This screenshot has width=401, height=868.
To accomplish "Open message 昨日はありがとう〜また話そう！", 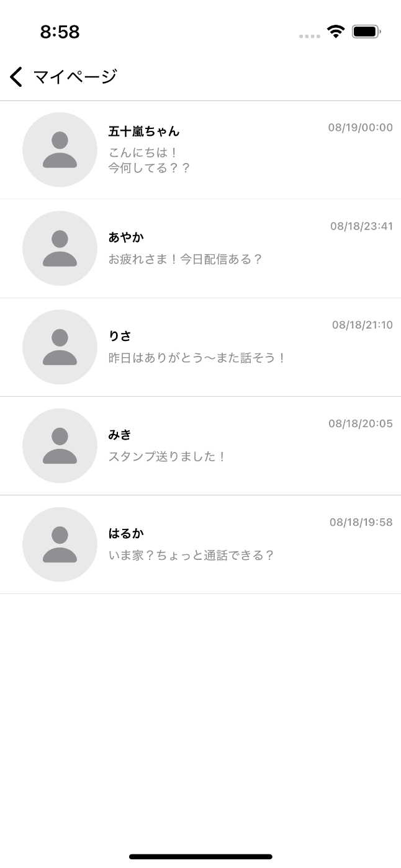I will click(x=197, y=358).
